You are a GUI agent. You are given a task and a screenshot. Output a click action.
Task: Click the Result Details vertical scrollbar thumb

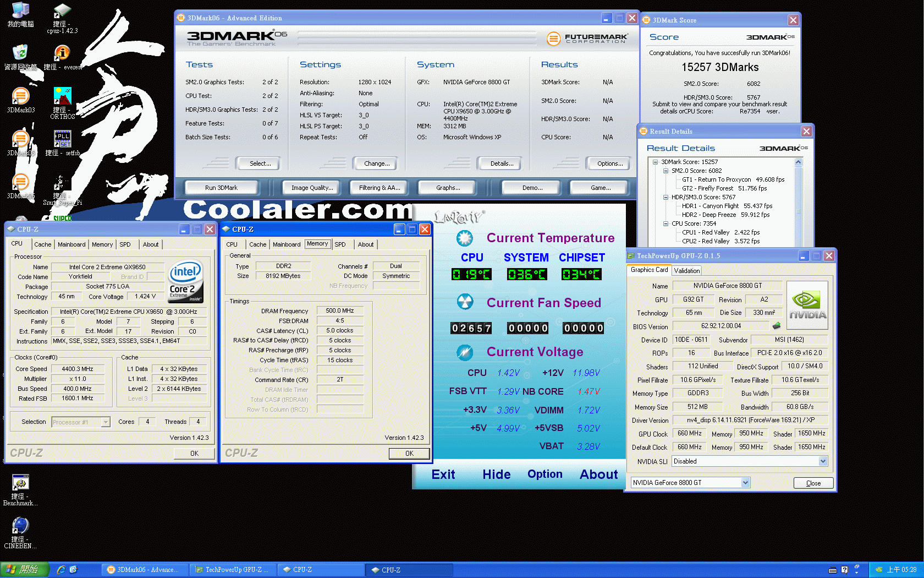coord(799,212)
